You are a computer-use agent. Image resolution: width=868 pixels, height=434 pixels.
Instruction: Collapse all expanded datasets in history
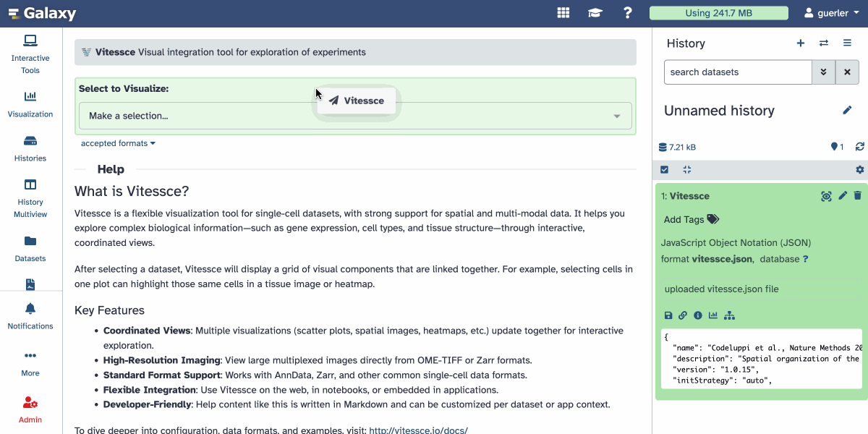687,170
